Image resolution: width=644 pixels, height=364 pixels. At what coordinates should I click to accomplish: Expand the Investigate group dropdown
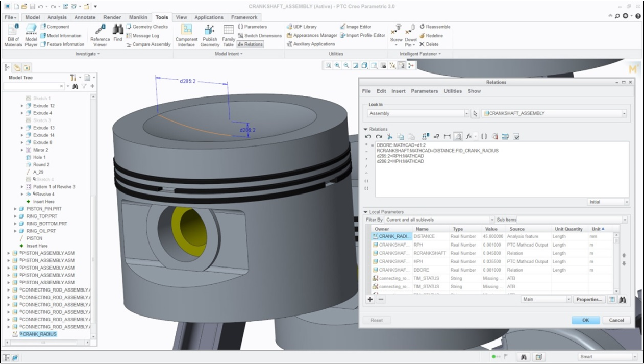(x=87, y=54)
